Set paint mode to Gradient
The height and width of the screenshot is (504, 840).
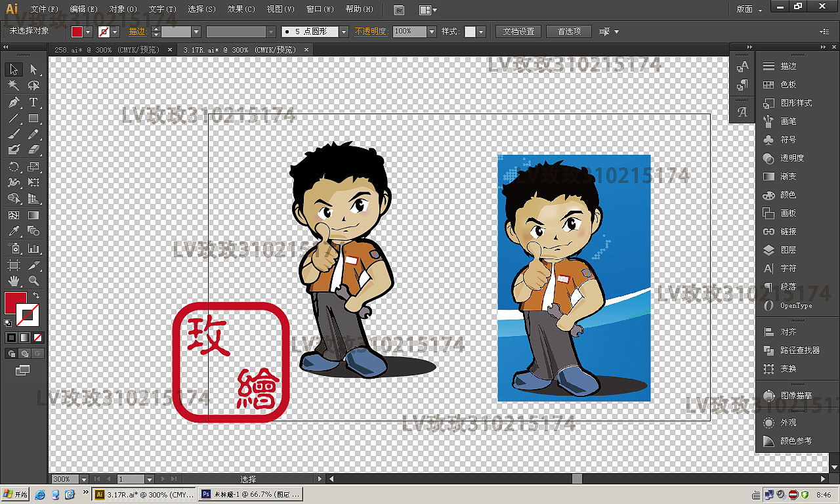pos(24,337)
